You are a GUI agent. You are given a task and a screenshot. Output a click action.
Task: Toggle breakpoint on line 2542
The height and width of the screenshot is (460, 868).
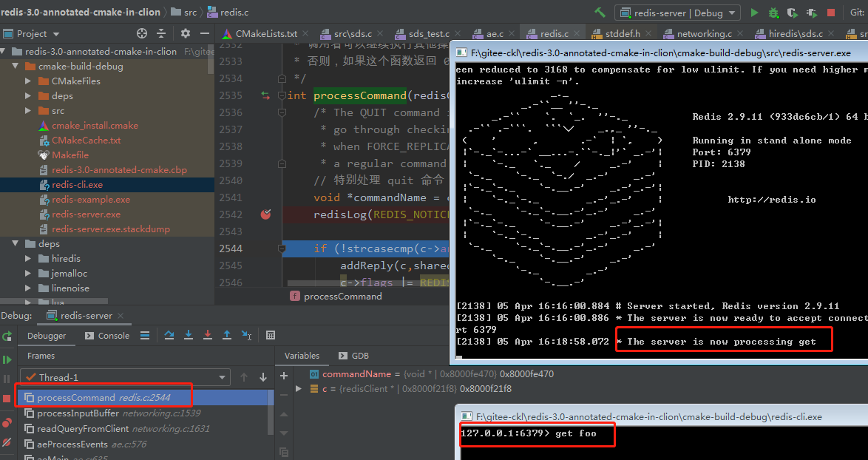click(x=265, y=214)
